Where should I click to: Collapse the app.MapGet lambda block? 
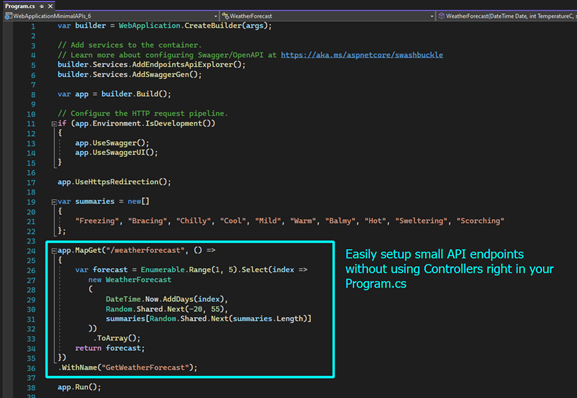[x=54, y=251]
